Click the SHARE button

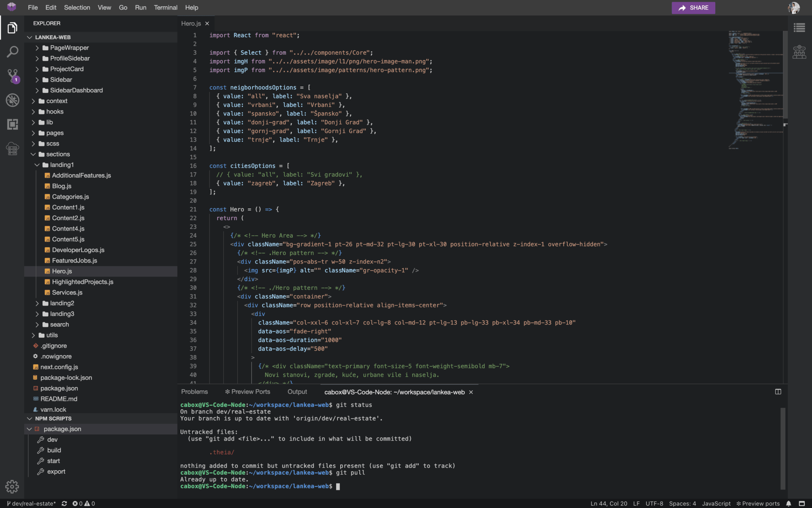point(693,8)
